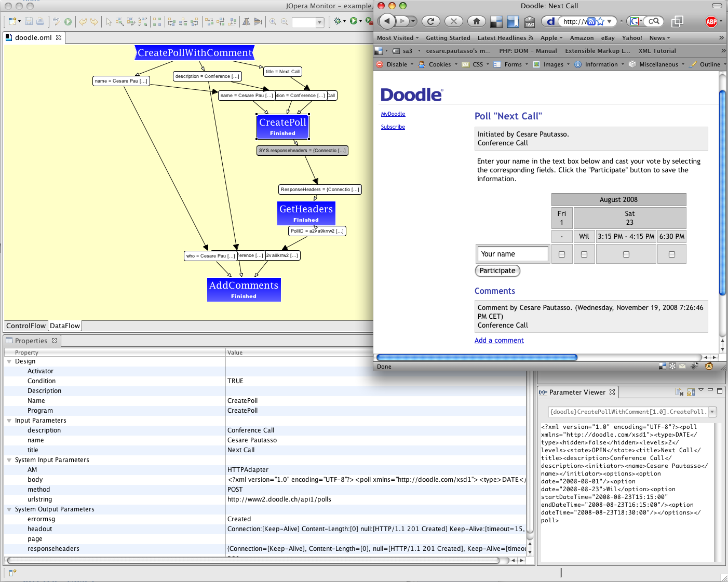The width and height of the screenshot is (728, 582).
Task: Tick the Fri 1 checkbox in poll
Action: (x=562, y=254)
